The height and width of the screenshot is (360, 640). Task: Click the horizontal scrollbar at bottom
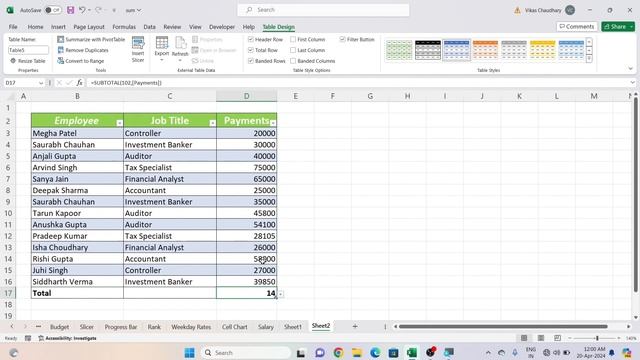click(503, 327)
